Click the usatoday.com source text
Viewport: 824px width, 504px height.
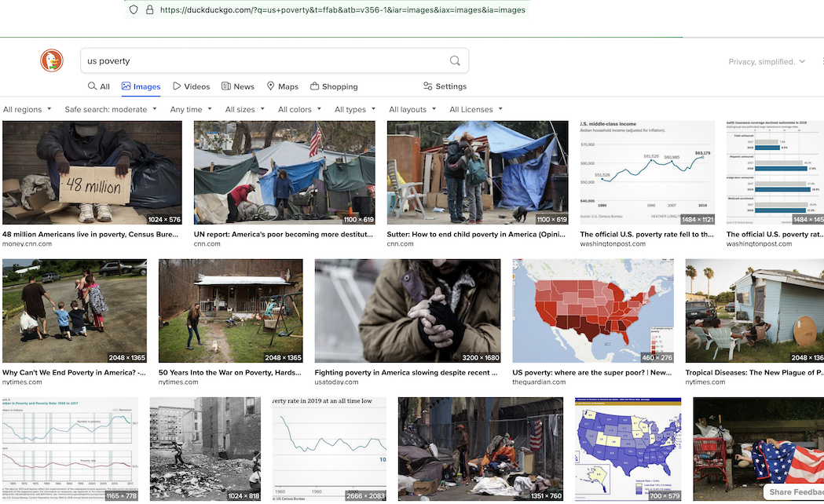click(x=336, y=382)
